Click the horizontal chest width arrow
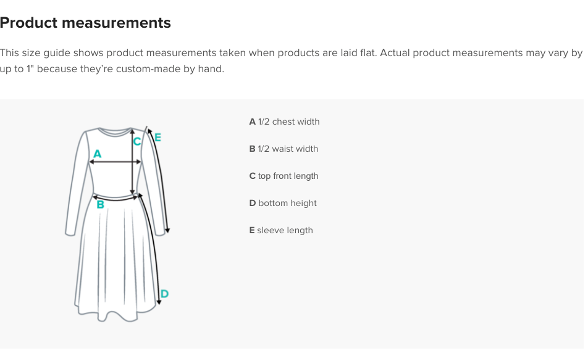The width and height of the screenshot is (588, 364). [x=115, y=162]
